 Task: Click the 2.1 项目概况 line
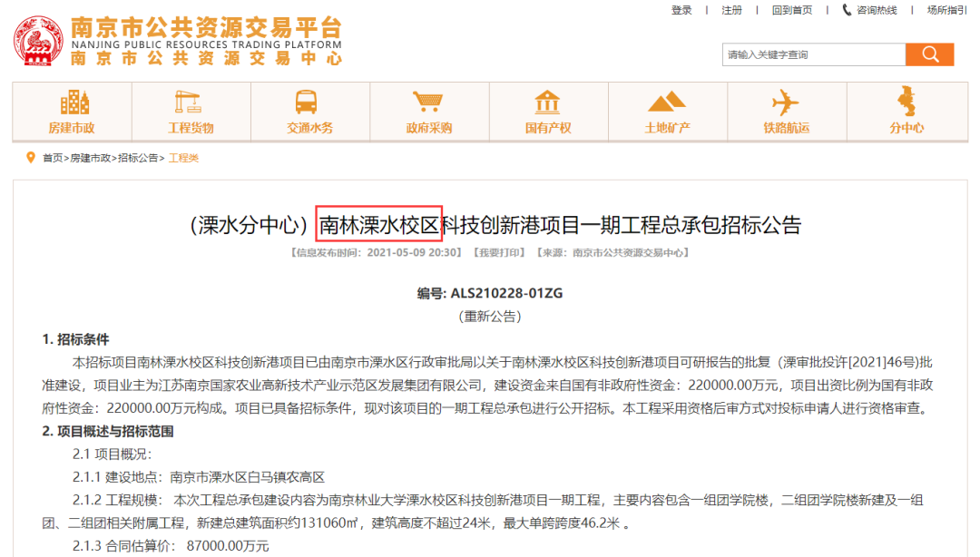pyautogui.click(x=112, y=454)
